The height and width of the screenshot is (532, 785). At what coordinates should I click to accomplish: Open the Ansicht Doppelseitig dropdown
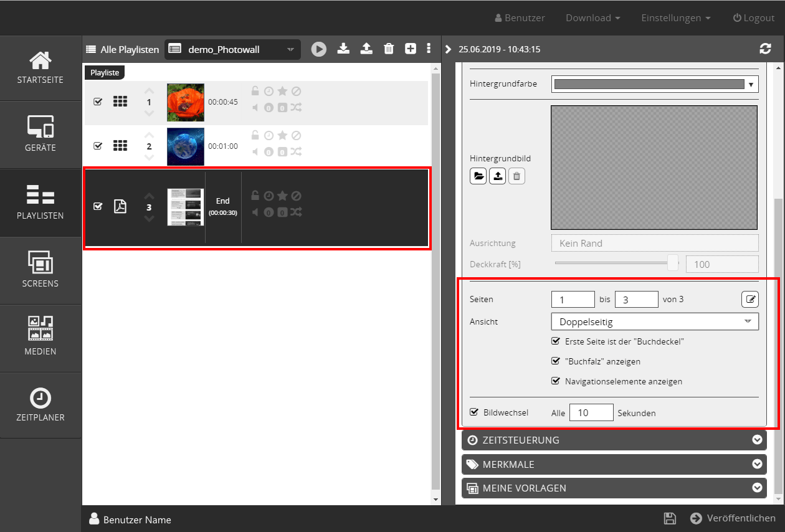coord(655,322)
